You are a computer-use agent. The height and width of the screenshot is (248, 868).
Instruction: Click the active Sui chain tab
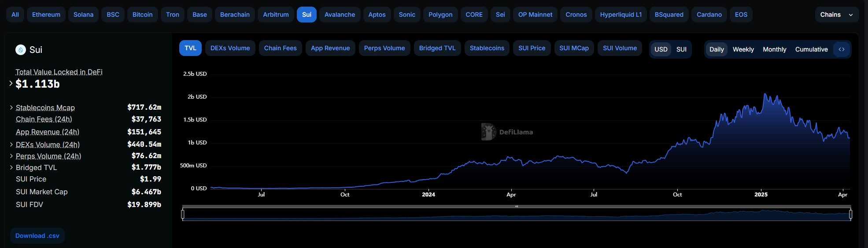point(307,15)
